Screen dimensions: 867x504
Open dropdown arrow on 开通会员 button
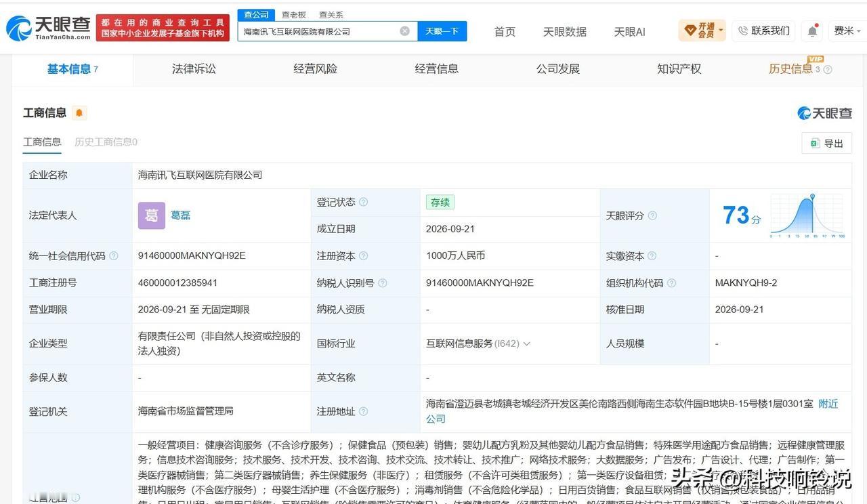(721, 30)
